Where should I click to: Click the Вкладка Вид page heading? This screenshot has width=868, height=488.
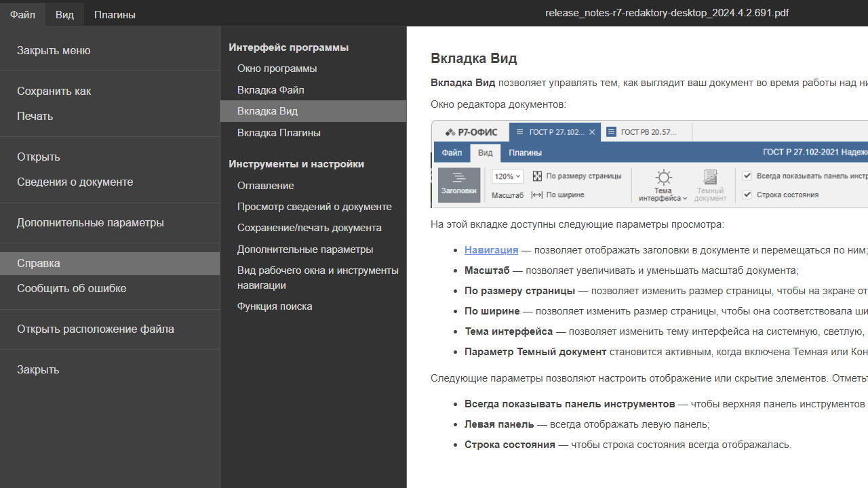tap(474, 58)
